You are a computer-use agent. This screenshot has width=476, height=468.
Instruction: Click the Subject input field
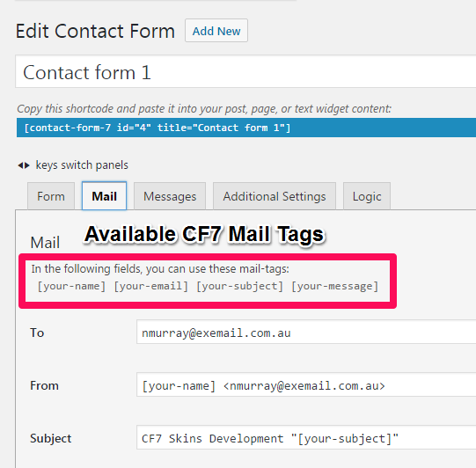(x=306, y=437)
